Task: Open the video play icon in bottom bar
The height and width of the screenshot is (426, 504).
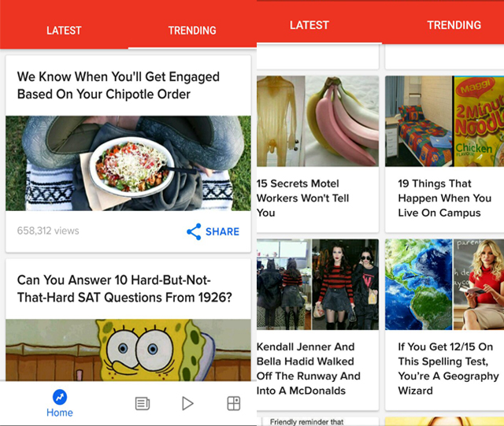Action: tap(187, 403)
